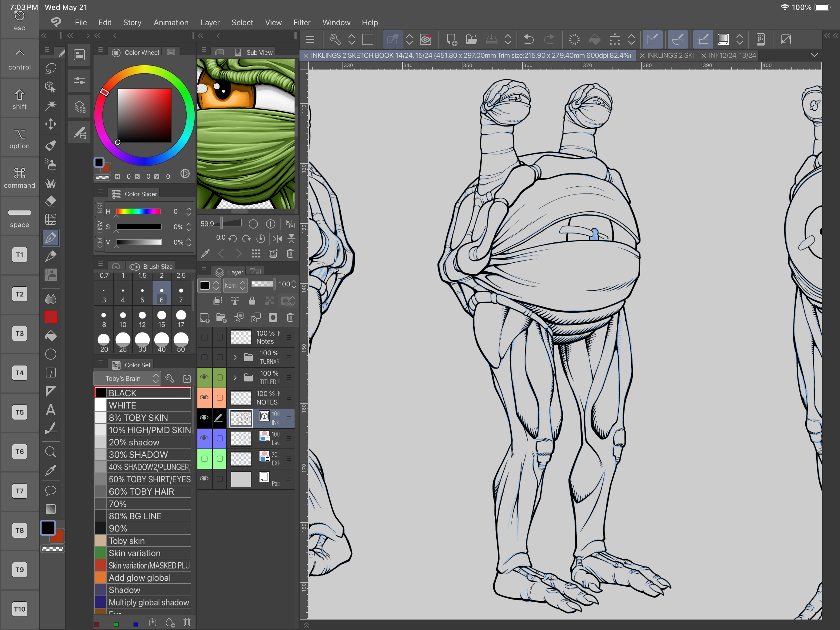840x630 pixels.
Task: Hide the Paper layer
Action: coord(204,479)
